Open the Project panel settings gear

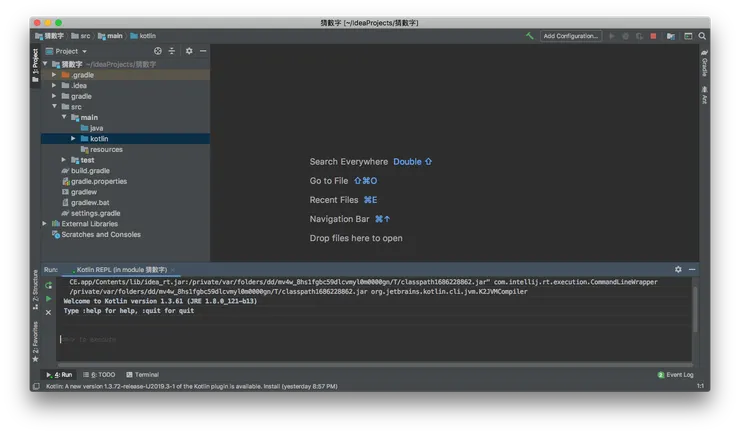(x=189, y=51)
